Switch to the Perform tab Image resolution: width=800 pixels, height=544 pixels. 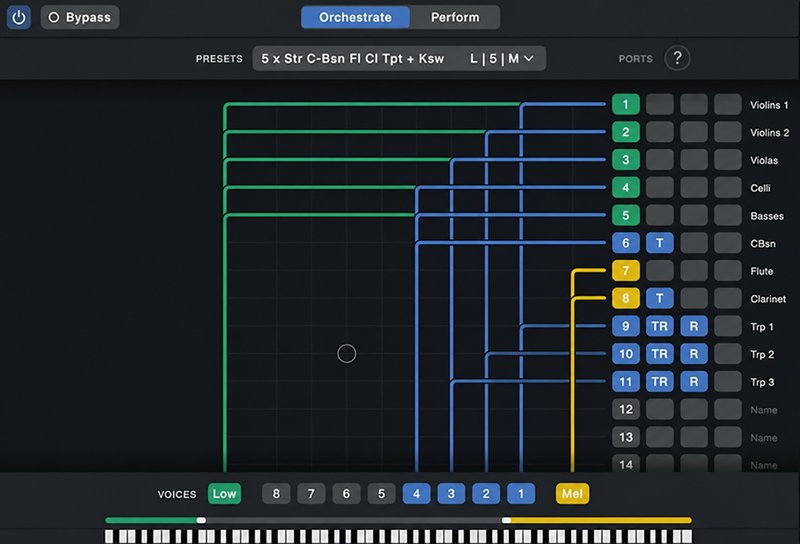click(455, 17)
